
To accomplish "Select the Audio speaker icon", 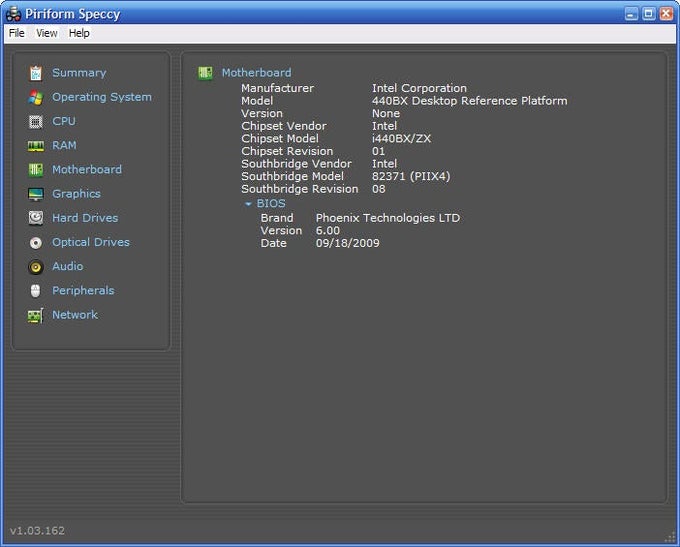I will (x=36, y=267).
